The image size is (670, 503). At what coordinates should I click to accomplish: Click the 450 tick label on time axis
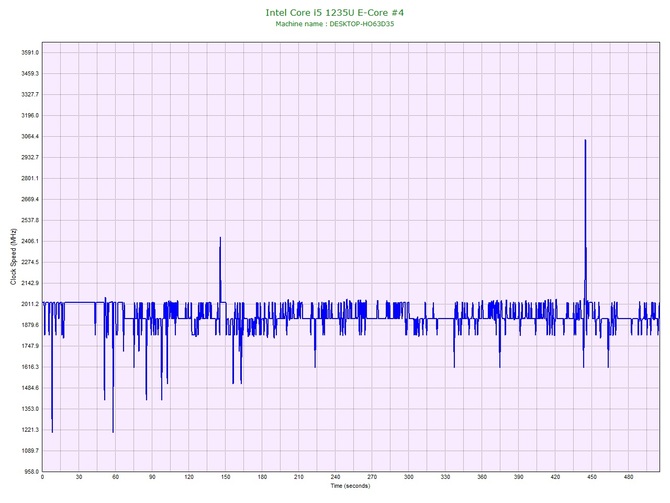coord(592,477)
